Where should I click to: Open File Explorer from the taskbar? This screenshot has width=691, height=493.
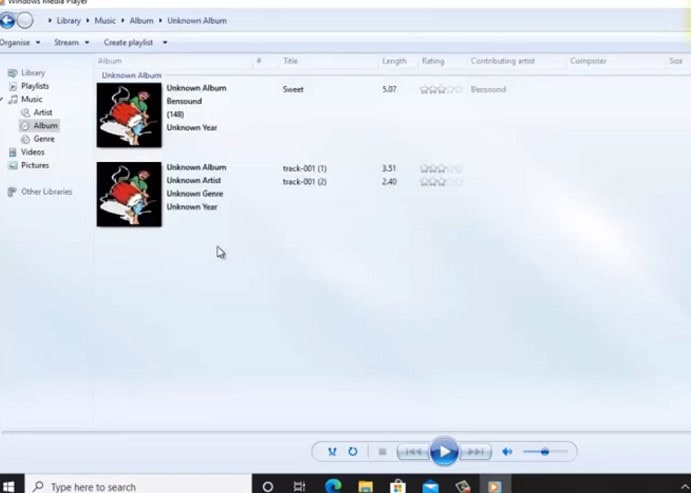click(365, 486)
